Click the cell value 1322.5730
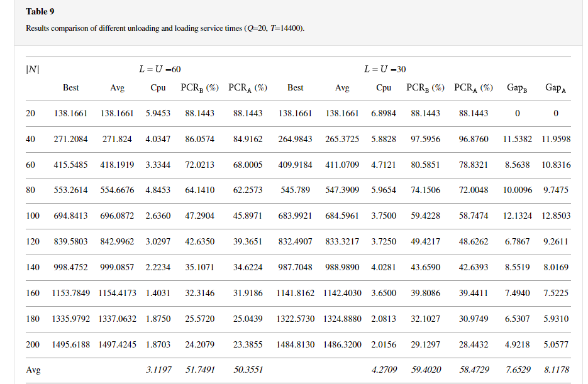The width and height of the screenshot is (588, 384). pyautogui.click(x=295, y=319)
